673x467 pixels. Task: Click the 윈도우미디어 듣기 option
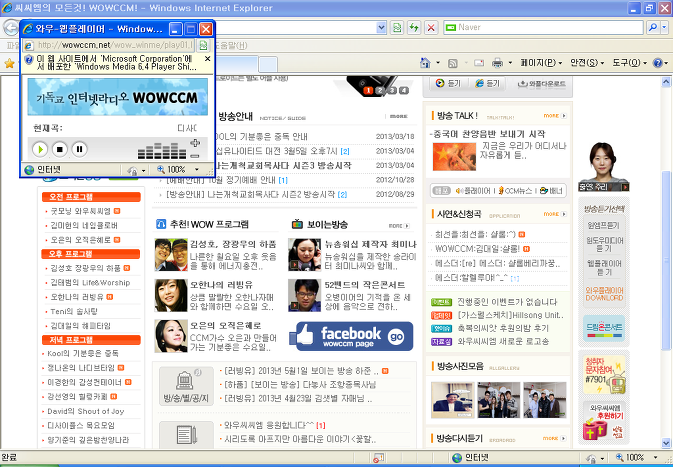[604, 245]
